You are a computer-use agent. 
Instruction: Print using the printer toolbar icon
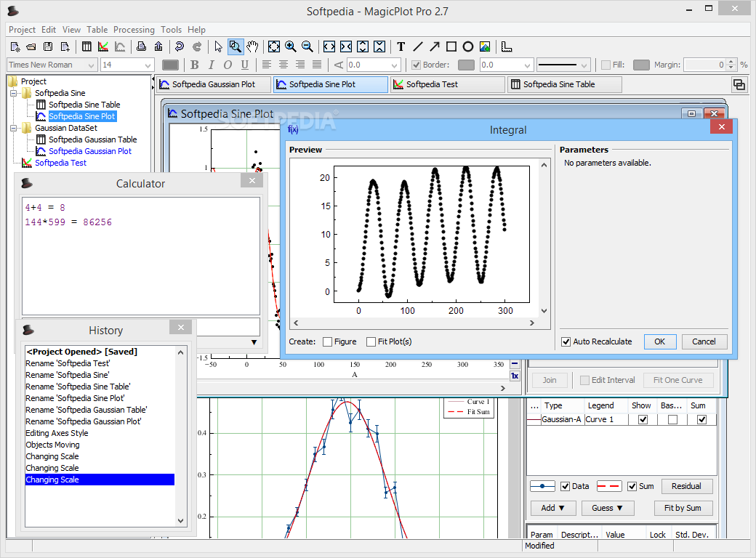tap(141, 46)
